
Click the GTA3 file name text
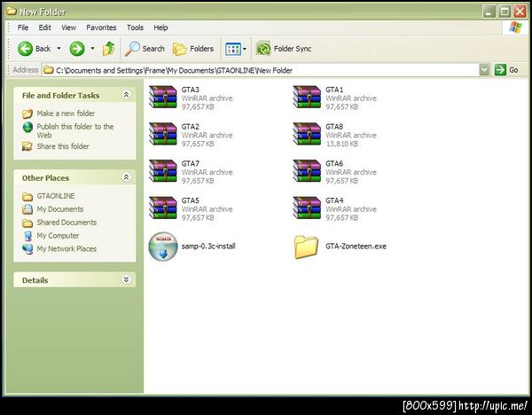point(191,90)
